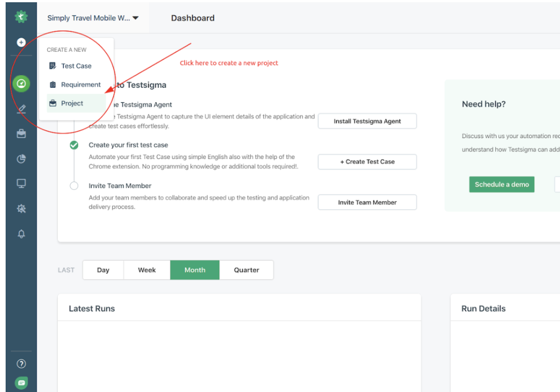This screenshot has width=560, height=392.
Task: Open the green chat bubble icon
Action: click(x=21, y=382)
